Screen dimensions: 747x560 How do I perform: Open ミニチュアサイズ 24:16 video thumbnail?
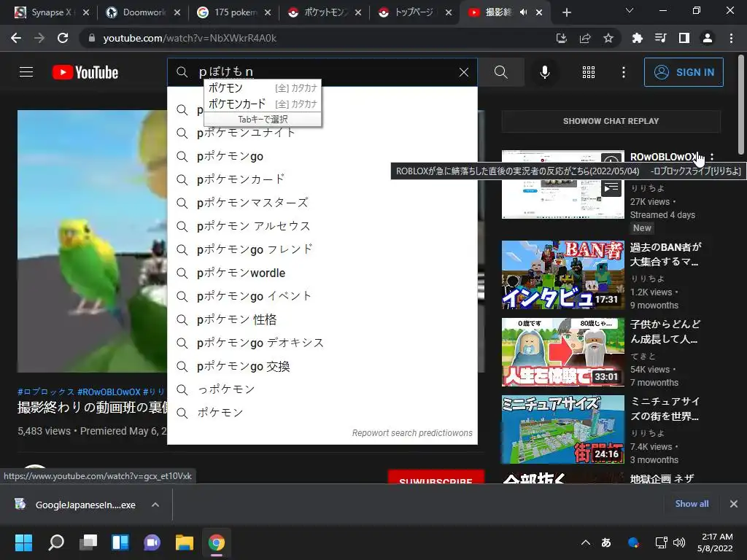pos(562,429)
